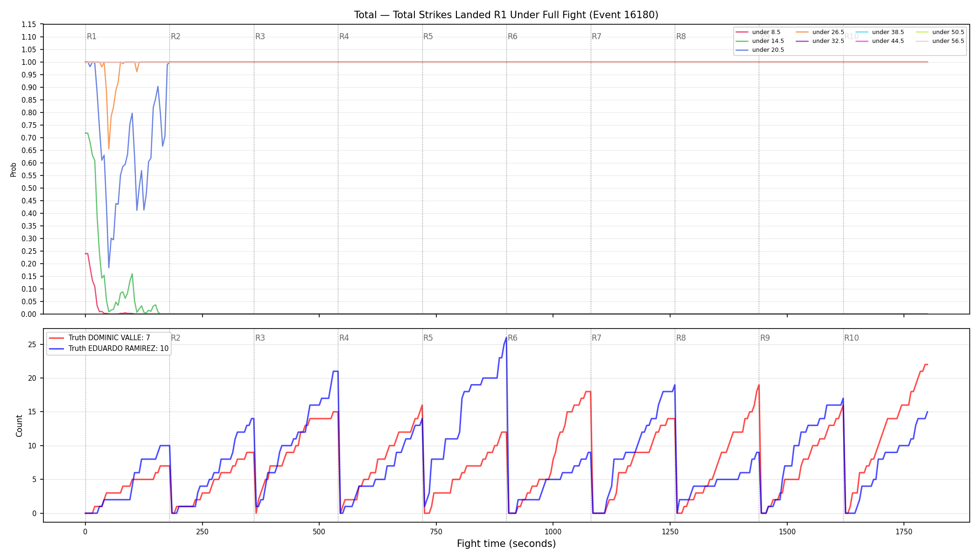
Task: Click the R3 round marker in Count chart
Action: coord(260,338)
